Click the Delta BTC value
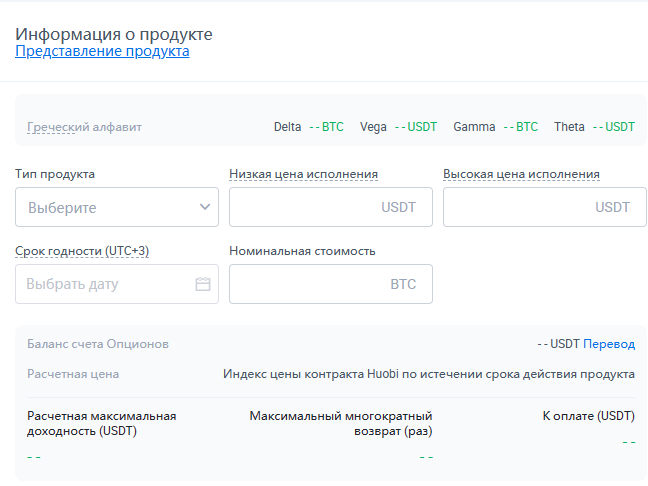The height and width of the screenshot is (486, 648). tap(326, 127)
